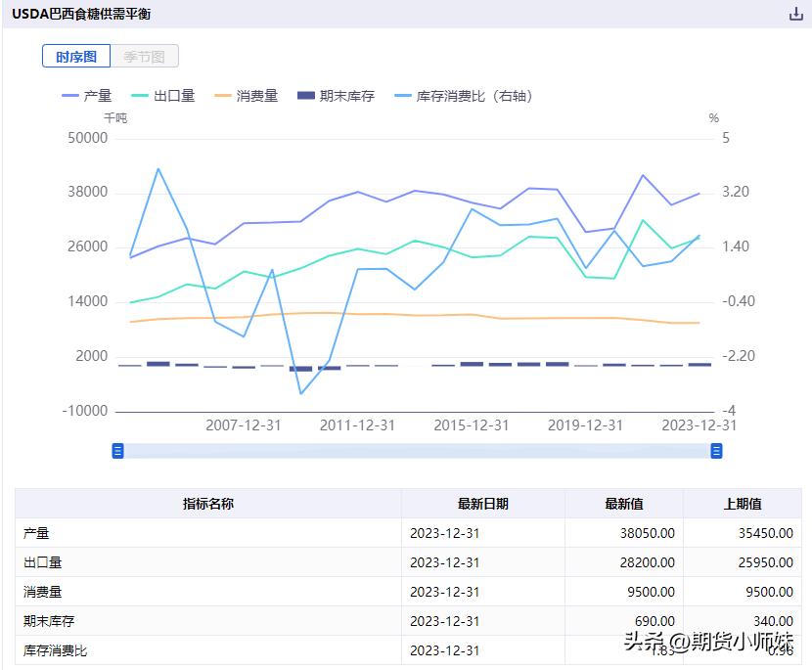Select the 时序图 tab
Image resolution: width=812 pixels, height=670 pixels.
(x=75, y=56)
